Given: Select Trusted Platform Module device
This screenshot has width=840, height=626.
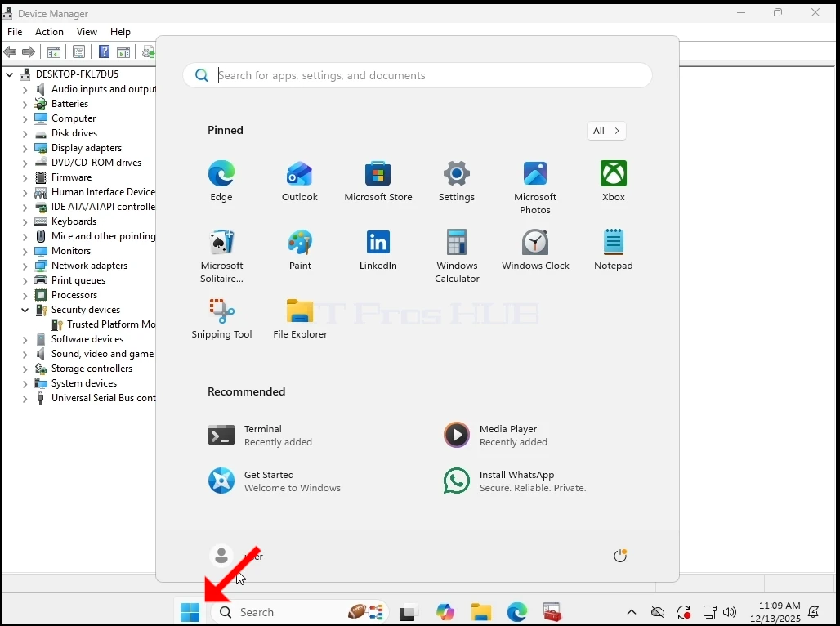Looking at the screenshot, I should [x=104, y=324].
